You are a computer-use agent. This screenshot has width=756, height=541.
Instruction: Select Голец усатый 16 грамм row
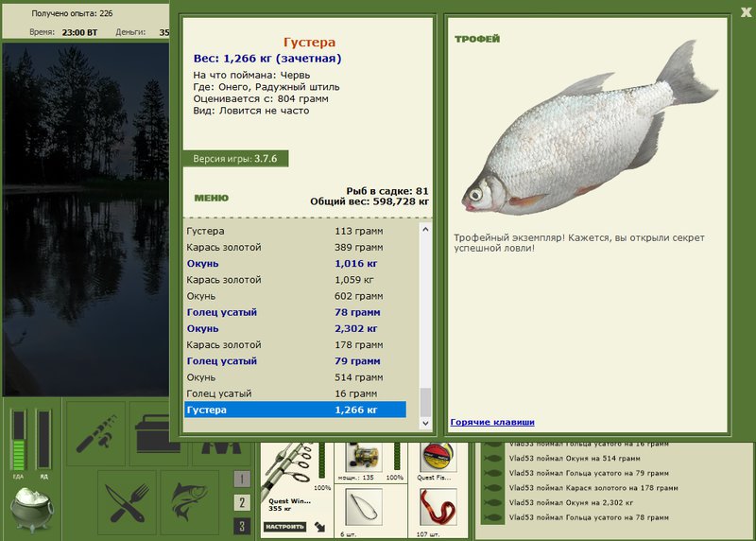pyautogui.click(x=295, y=393)
